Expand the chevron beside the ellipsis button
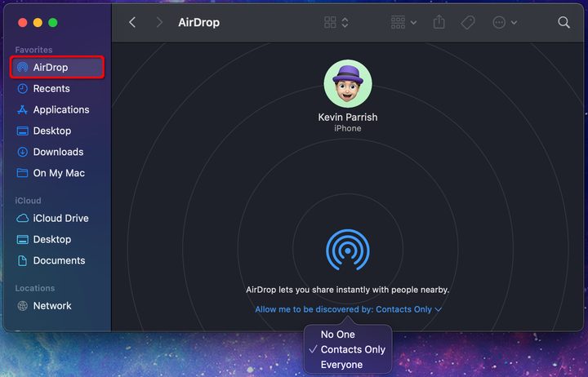The height and width of the screenshot is (377, 588). [x=514, y=23]
